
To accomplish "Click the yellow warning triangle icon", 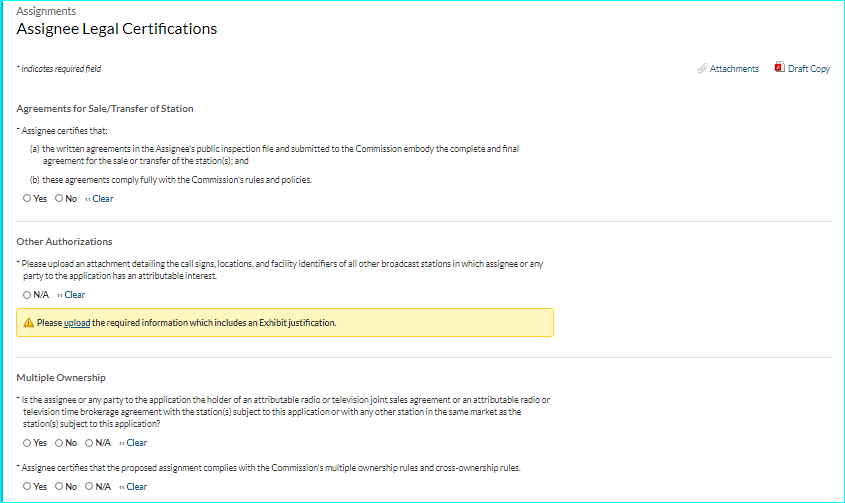I will [x=29, y=323].
